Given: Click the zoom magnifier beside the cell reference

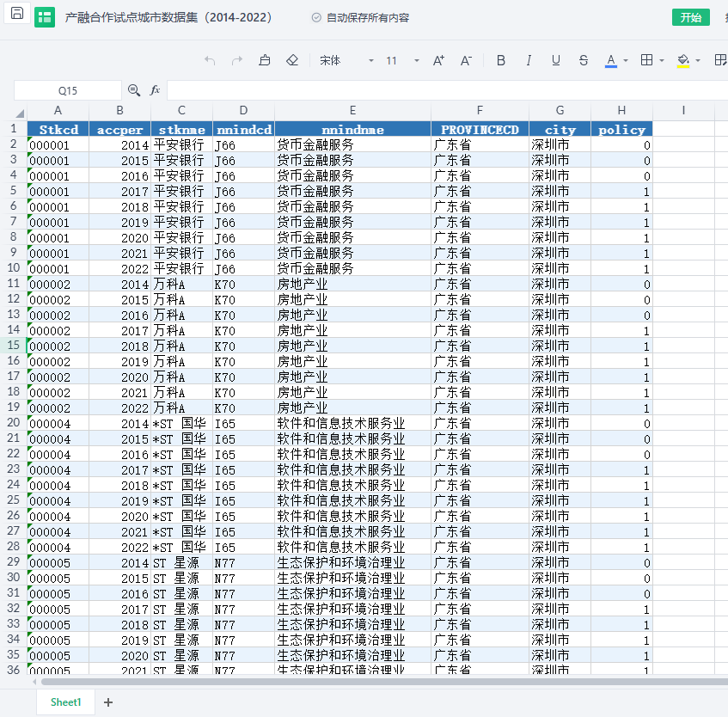Looking at the screenshot, I should tap(134, 90).
